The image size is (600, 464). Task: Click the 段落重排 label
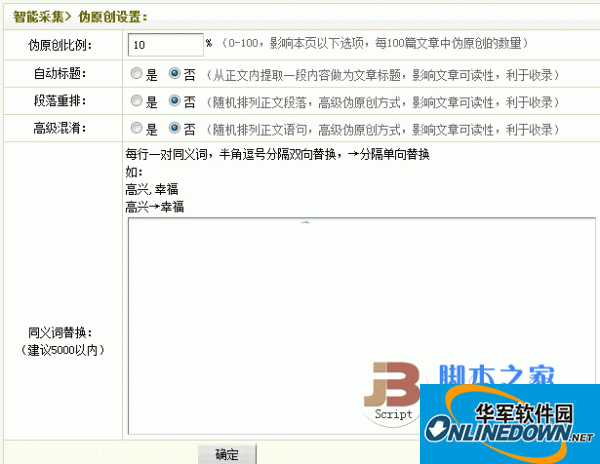60,101
